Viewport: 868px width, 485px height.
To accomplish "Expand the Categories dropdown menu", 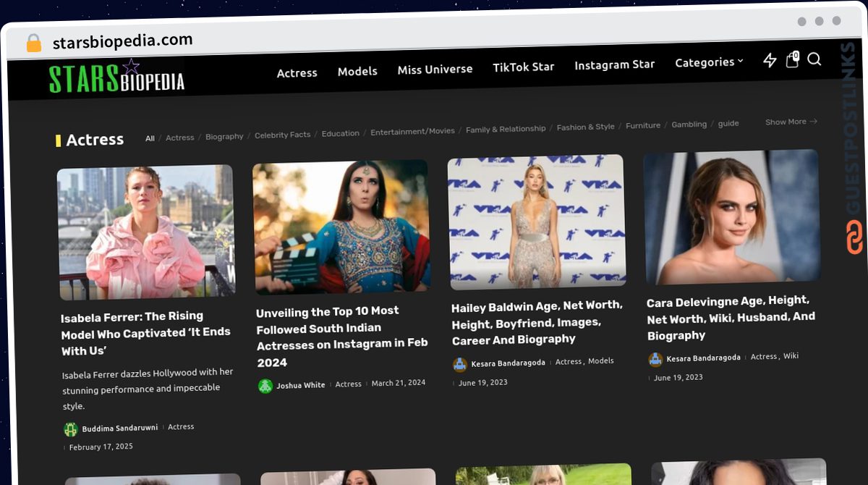I will (x=709, y=63).
